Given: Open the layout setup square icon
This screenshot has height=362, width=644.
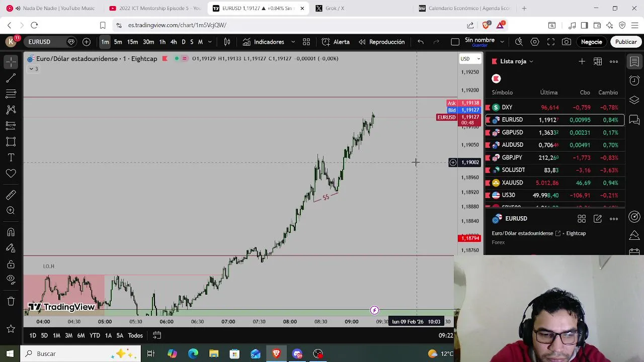Looking at the screenshot, I should tap(455, 42).
